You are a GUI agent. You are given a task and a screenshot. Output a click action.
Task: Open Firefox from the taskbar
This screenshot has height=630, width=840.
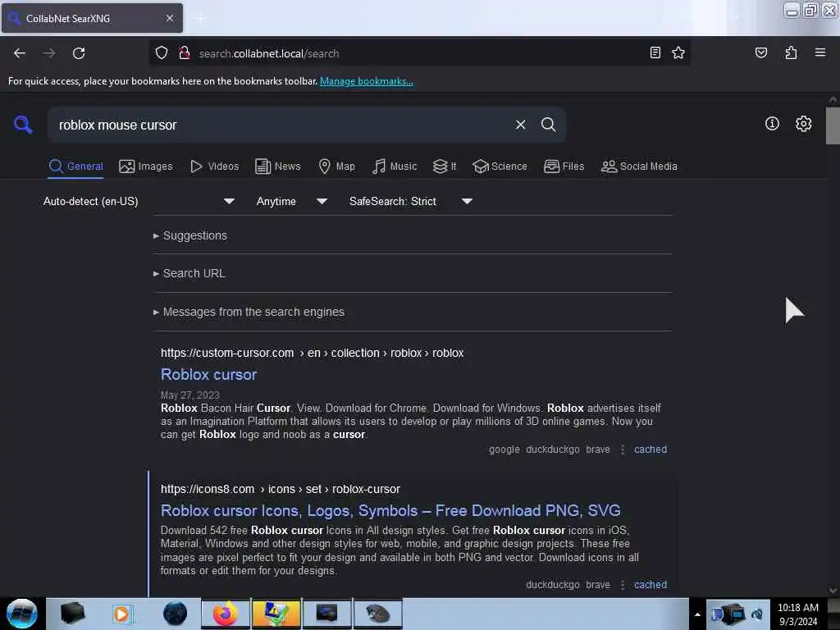coord(226,614)
